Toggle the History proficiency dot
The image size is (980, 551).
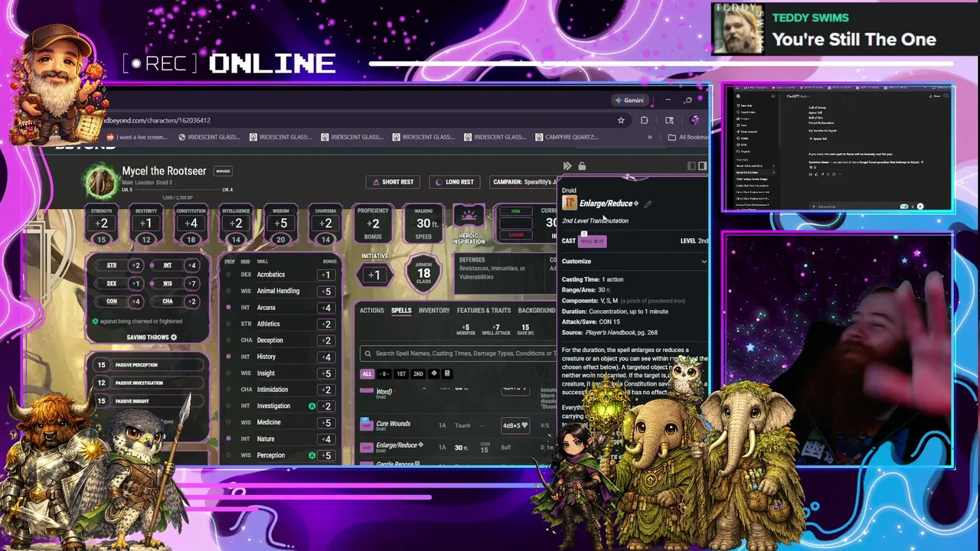click(228, 357)
